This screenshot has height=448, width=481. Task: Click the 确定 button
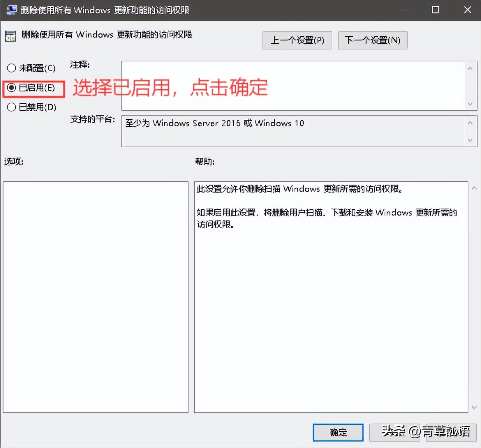[338, 433]
